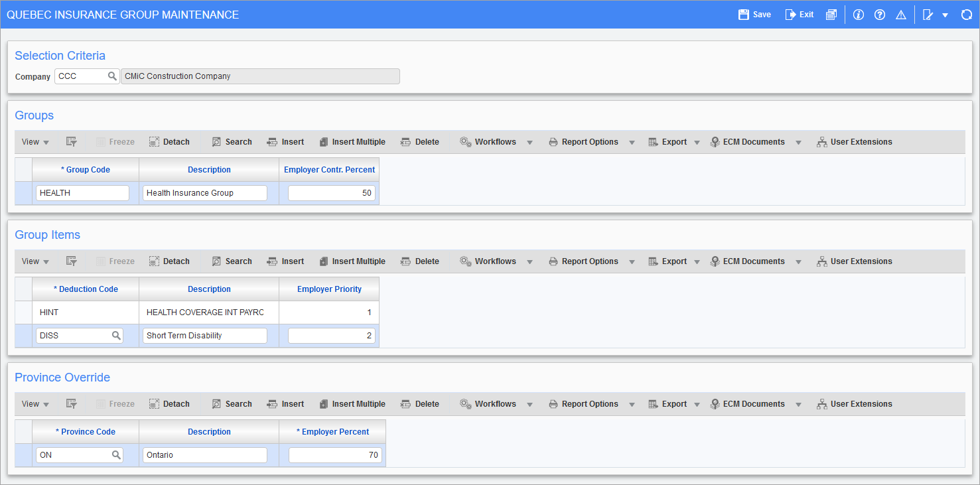980x485 pixels.
Task: Open Company field lookup magnifier
Action: [x=112, y=76]
